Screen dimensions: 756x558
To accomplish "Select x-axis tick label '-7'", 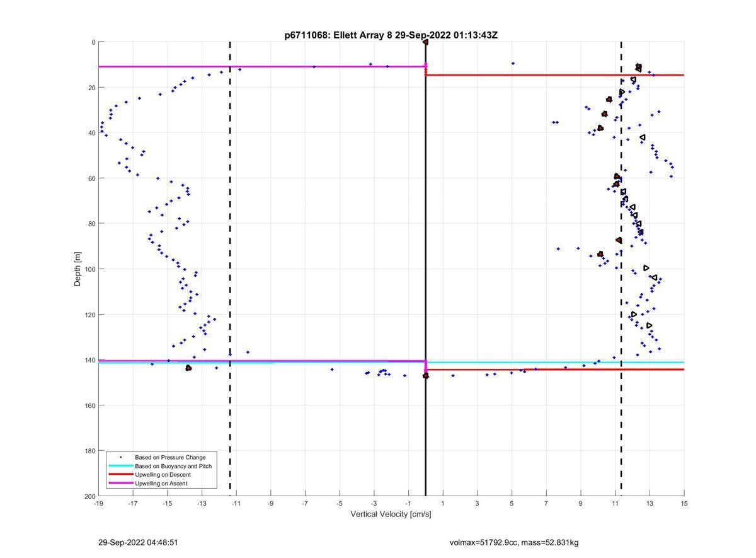I will 305,503.
